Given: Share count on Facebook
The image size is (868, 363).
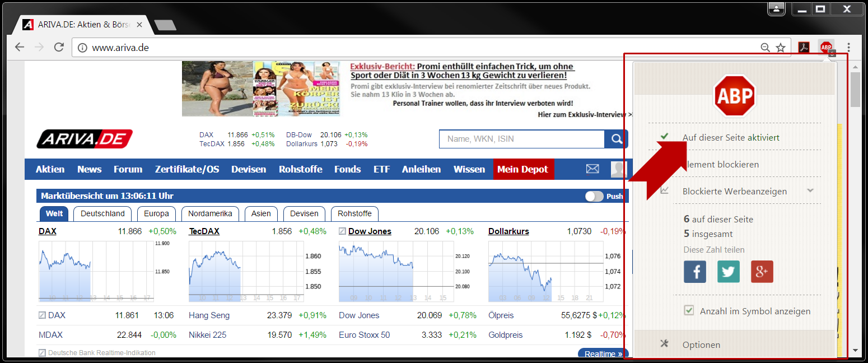Looking at the screenshot, I should (695, 272).
